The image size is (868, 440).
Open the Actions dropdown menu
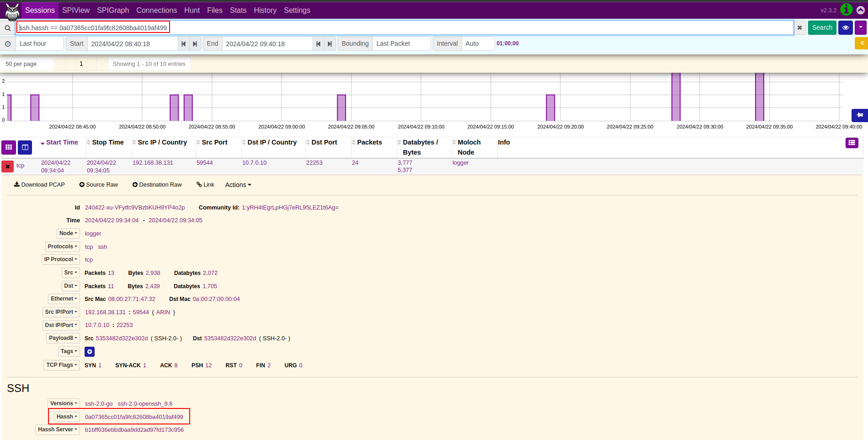coord(238,185)
